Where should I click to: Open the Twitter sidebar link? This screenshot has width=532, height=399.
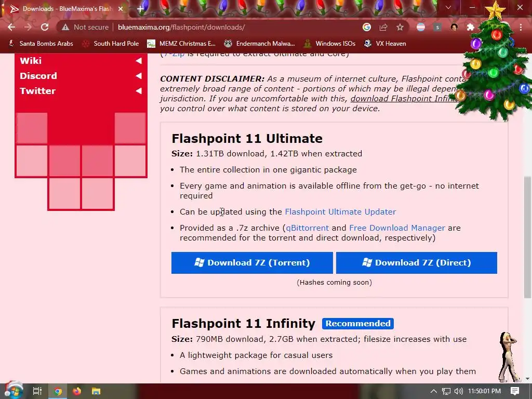click(37, 91)
